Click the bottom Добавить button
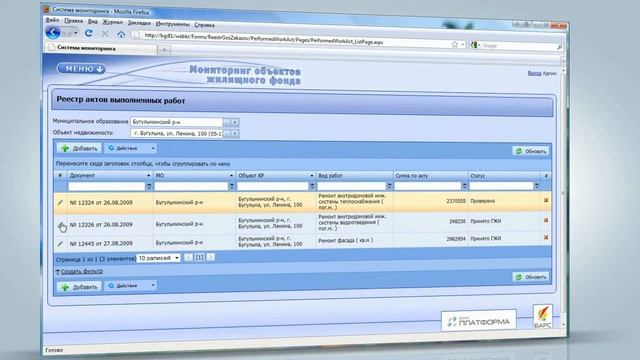The width and height of the screenshot is (640, 360). coord(79,287)
